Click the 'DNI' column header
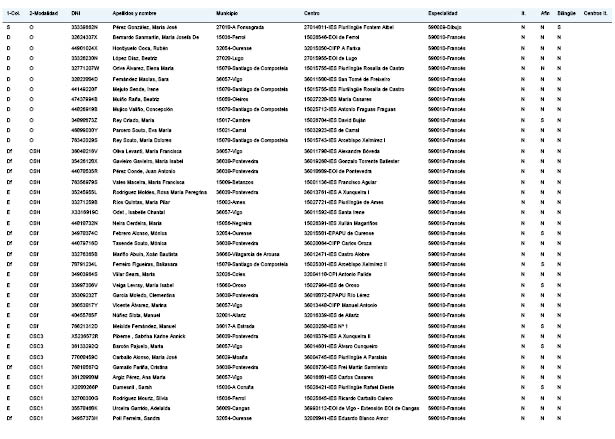 [76, 13]
